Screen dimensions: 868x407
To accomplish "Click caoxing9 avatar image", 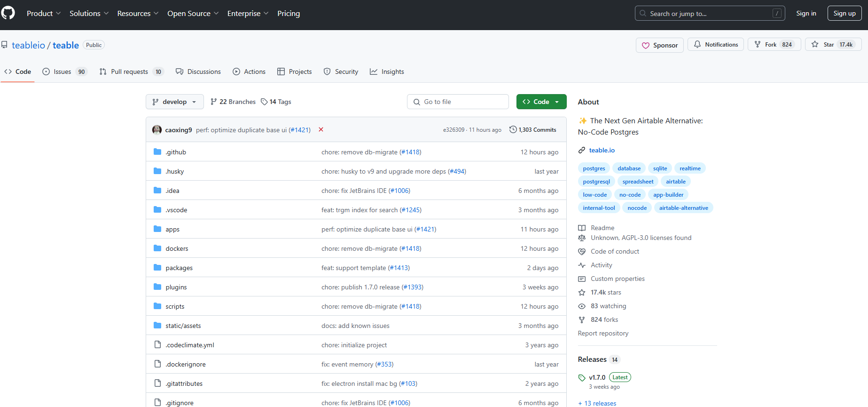I will [x=157, y=130].
